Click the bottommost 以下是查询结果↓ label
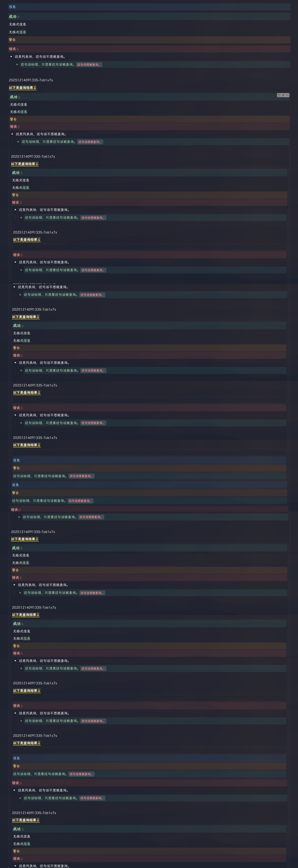Viewport: 298px width, 868px height. point(26,820)
